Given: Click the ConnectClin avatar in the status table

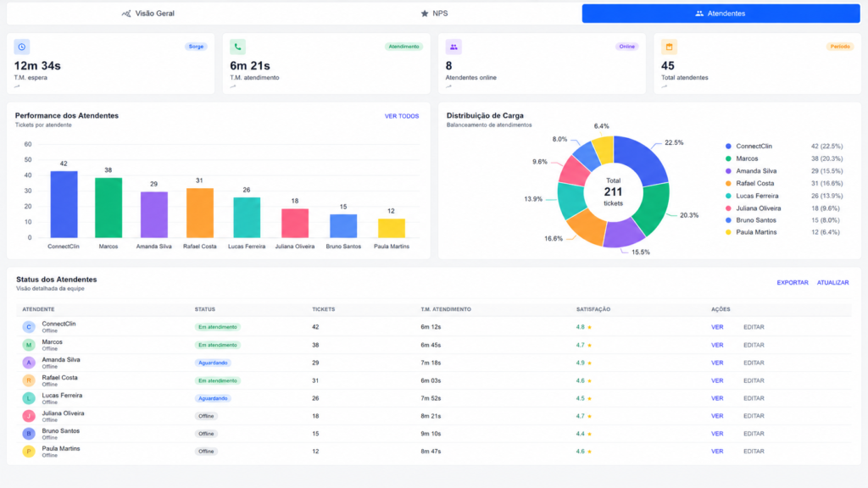Looking at the screenshot, I should click(x=29, y=327).
